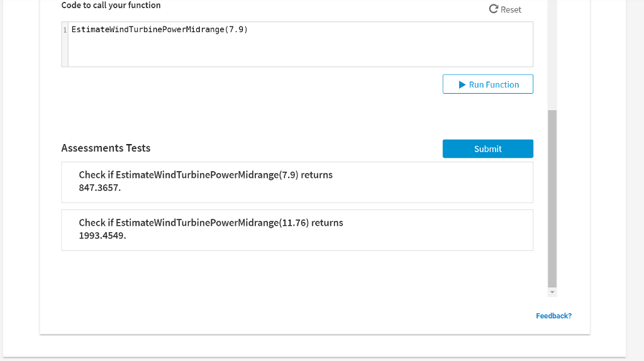Click the Run Function button

coord(488,84)
